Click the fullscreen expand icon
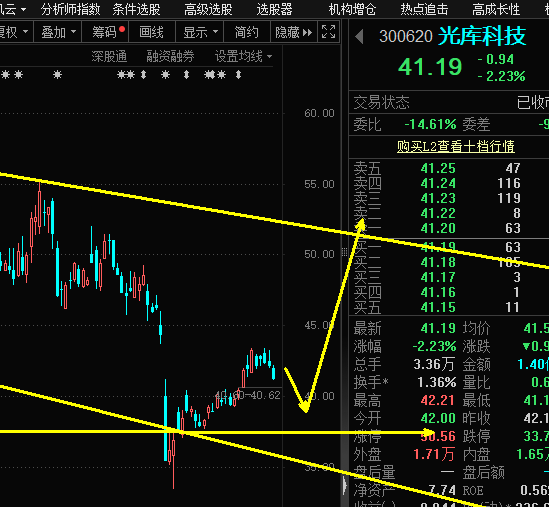The width and height of the screenshot is (549, 507). click(328, 32)
